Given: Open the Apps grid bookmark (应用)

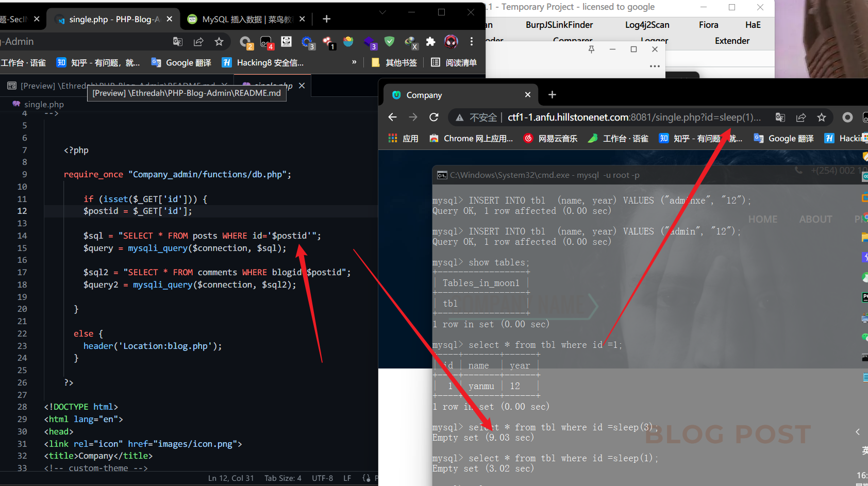Looking at the screenshot, I should 403,138.
